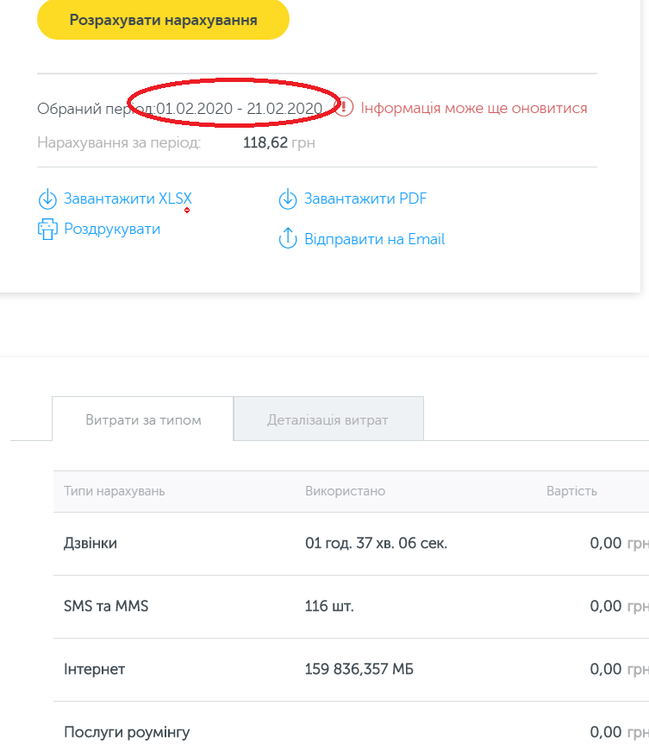
Task: Open the Відправити на Email link text
Action: (x=374, y=239)
